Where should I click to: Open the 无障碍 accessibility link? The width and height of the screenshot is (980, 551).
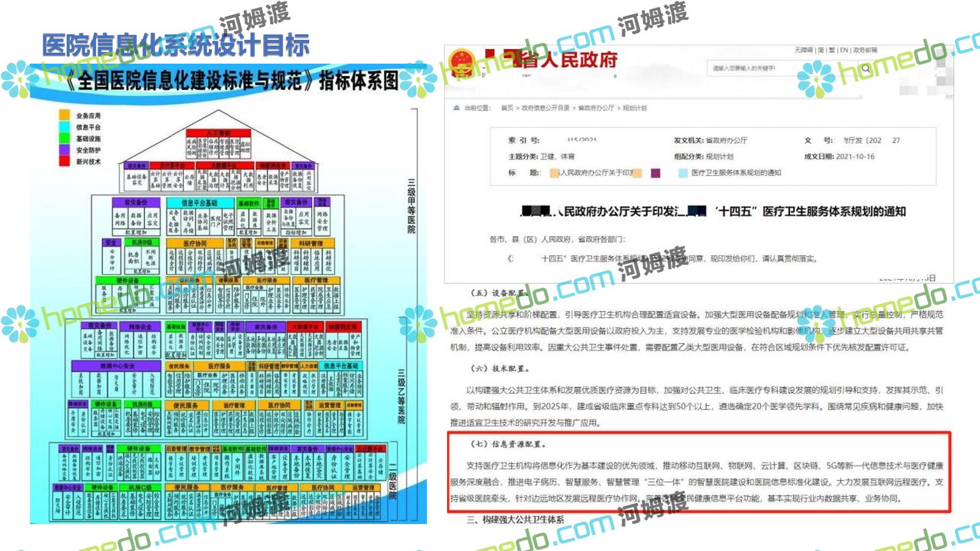[x=804, y=50]
